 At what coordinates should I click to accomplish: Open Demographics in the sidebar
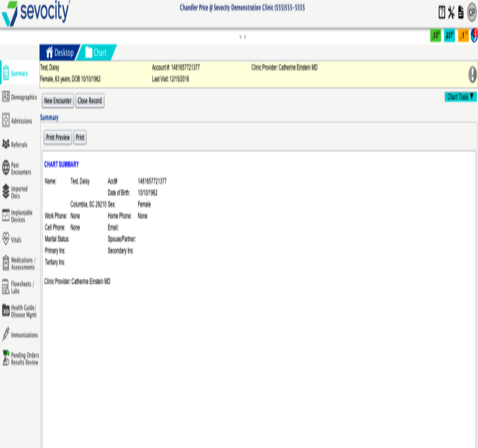(20, 97)
